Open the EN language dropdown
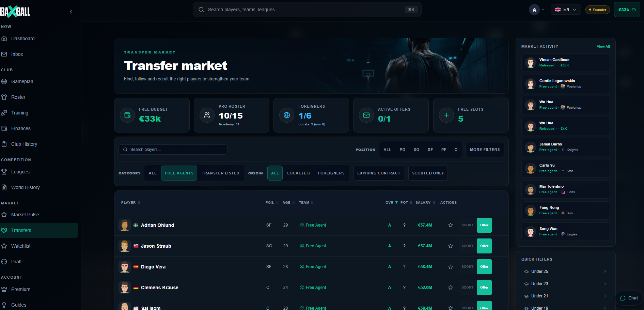 [566, 10]
